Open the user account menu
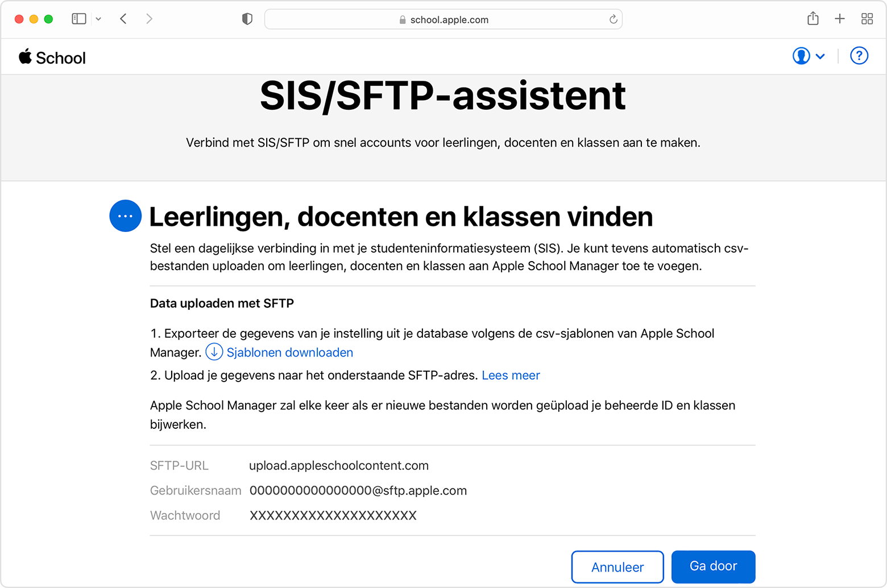 pyautogui.click(x=808, y=56)
